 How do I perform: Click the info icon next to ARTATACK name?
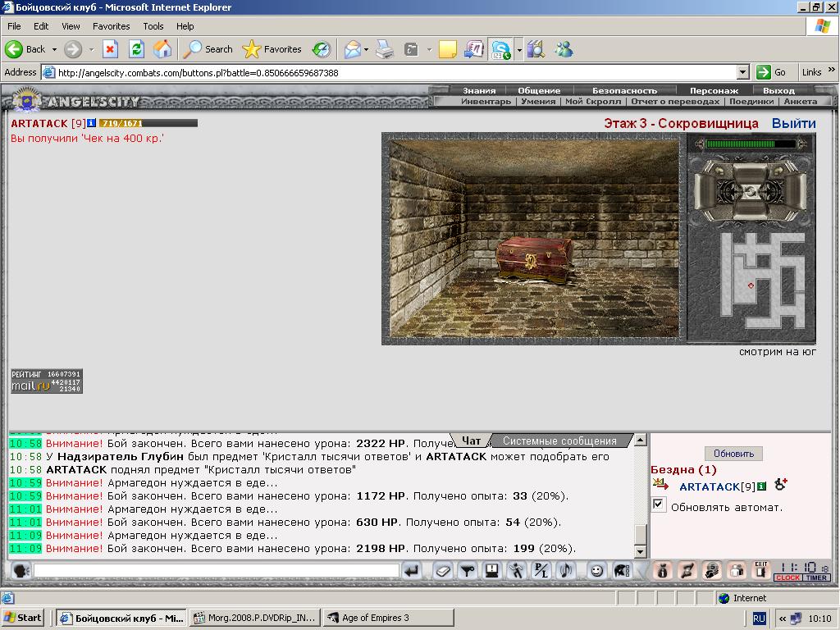click(91, 123)
